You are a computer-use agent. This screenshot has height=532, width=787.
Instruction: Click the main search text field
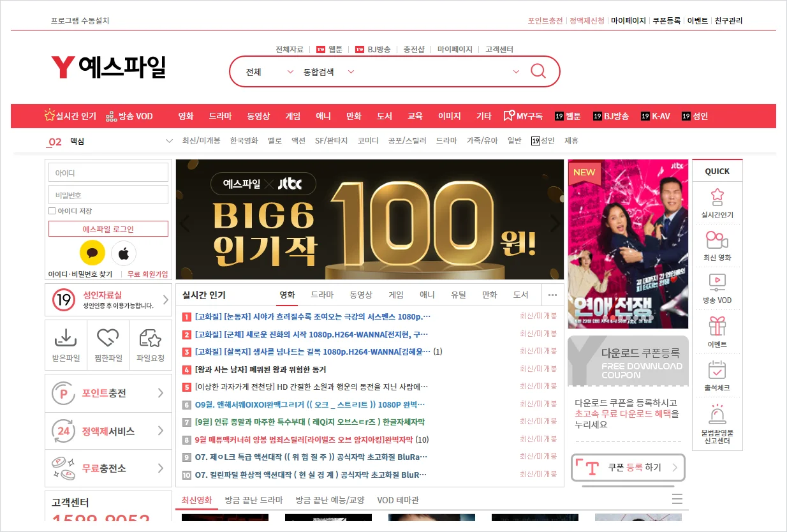click(x=434, y=71)
